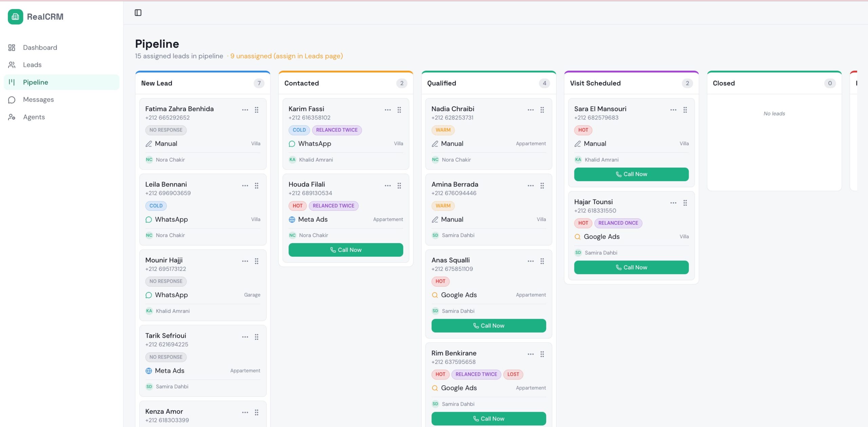
Task: Call Houda Filali with Call Now
Action: click(346, 250)
